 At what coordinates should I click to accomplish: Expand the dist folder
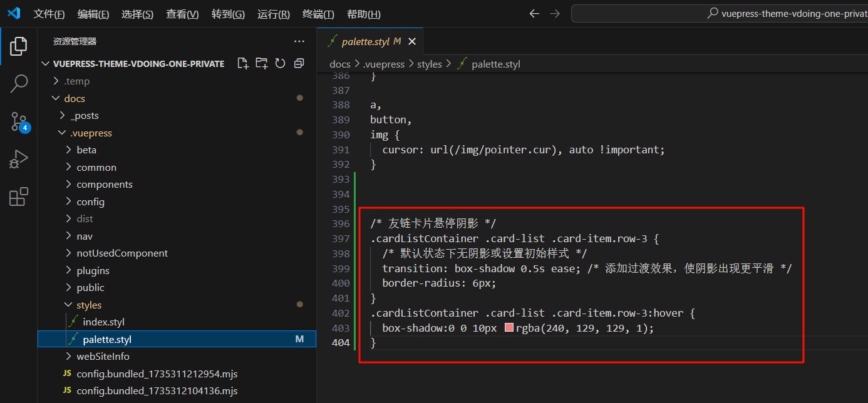click(177, 219)
